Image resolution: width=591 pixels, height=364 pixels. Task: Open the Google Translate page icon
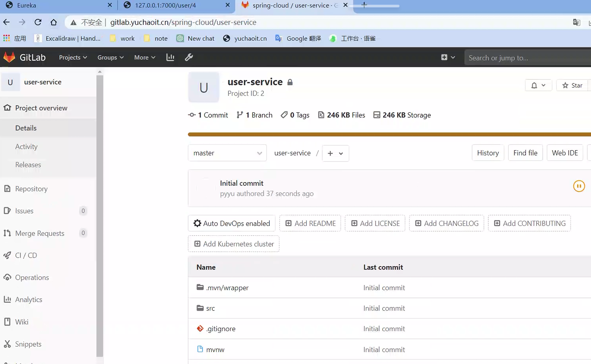tap(576, 22)
